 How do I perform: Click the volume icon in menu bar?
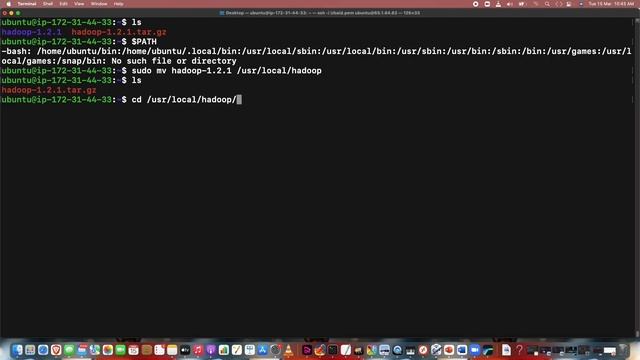[509, 4]
